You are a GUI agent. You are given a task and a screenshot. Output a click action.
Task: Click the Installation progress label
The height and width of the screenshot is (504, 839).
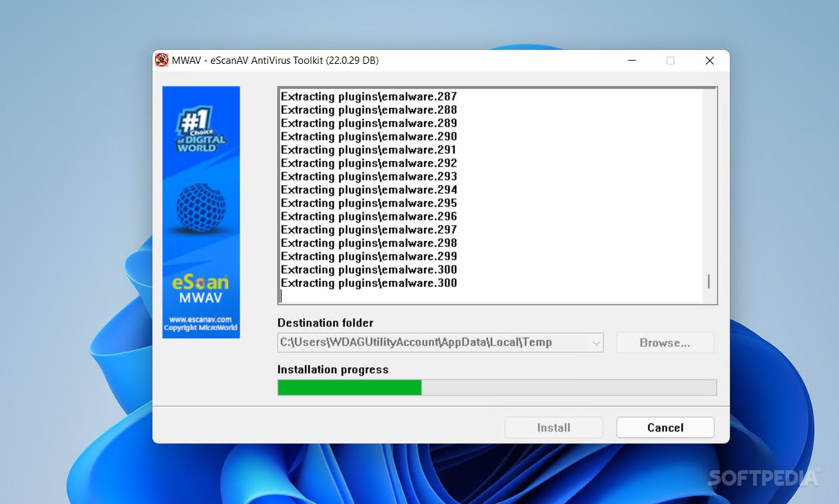pos(333,370)
